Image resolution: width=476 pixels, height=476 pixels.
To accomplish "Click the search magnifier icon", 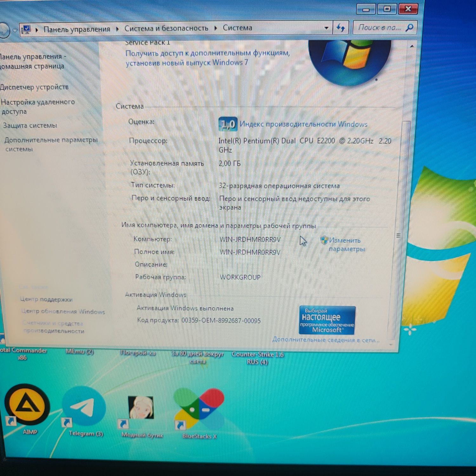I will tap(410, 28).
